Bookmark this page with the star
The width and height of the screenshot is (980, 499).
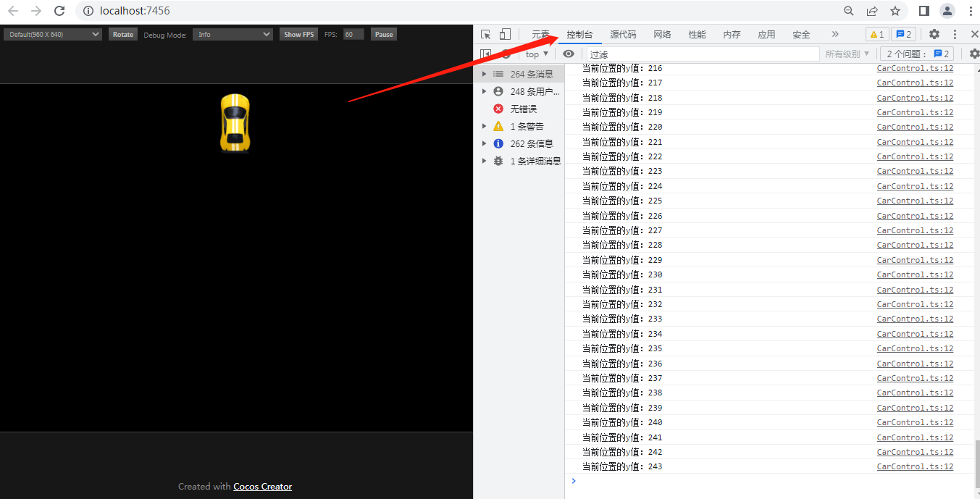[x=895, y=11]
